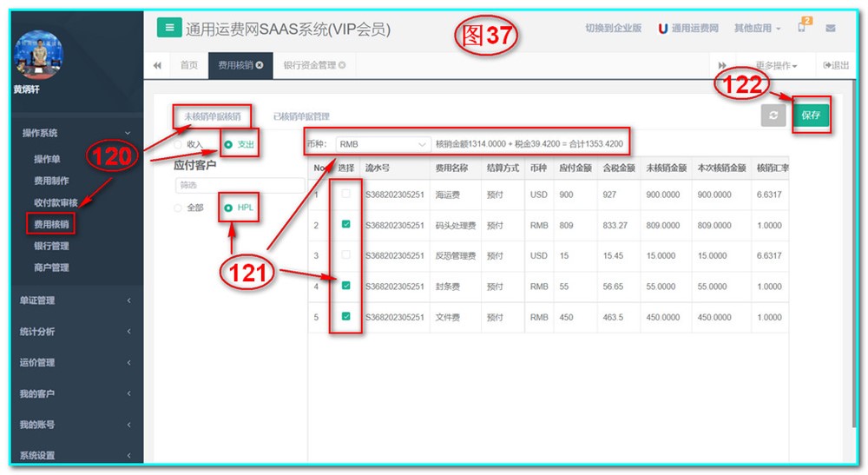Open the 通用运费网 logo link
Image resolution: width=868 pixels, height=475 pixels.
click(688, 29)
